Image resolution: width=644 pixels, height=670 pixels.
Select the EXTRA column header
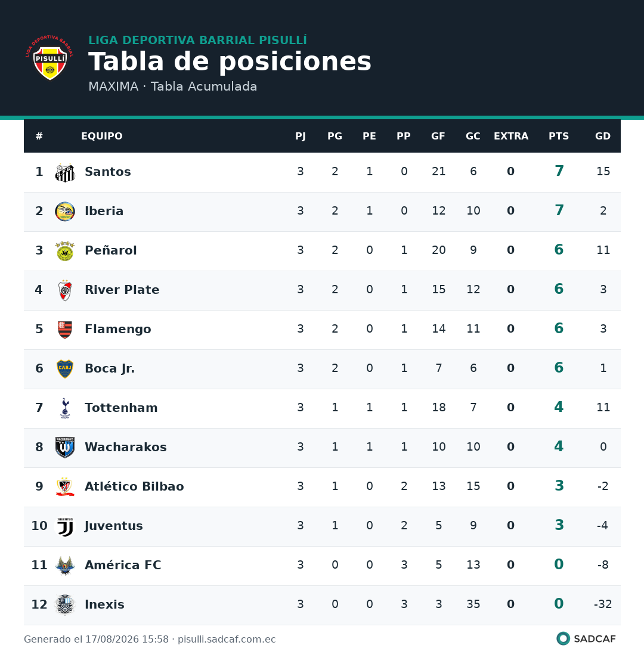click(510, 137)
